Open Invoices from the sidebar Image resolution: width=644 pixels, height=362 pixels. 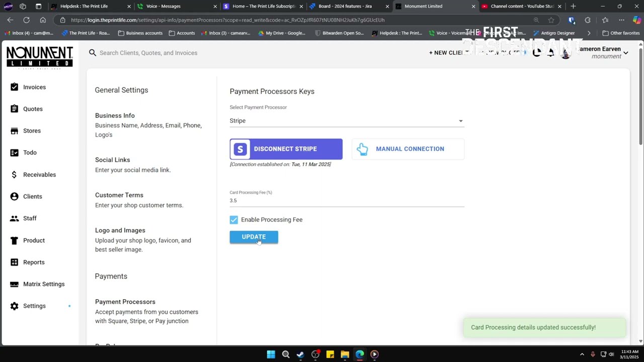(34, 87)
